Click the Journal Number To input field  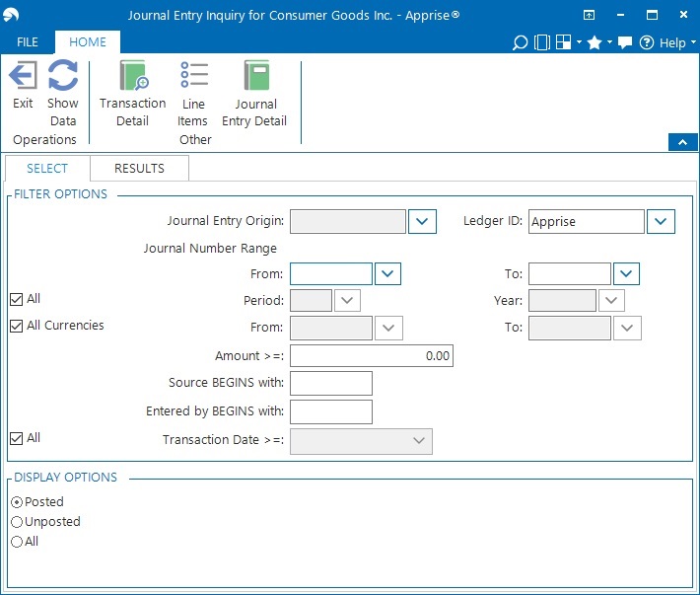click(x=570, y=274)
